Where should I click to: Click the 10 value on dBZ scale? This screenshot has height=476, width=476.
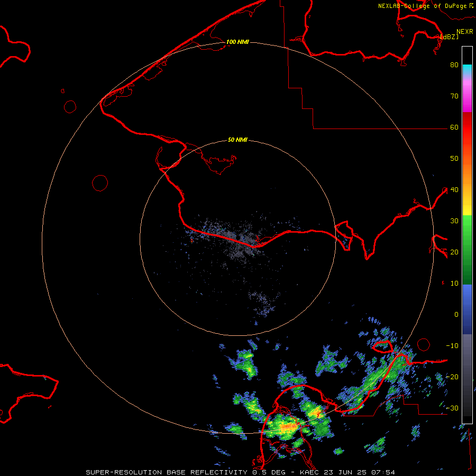point(454,283)
